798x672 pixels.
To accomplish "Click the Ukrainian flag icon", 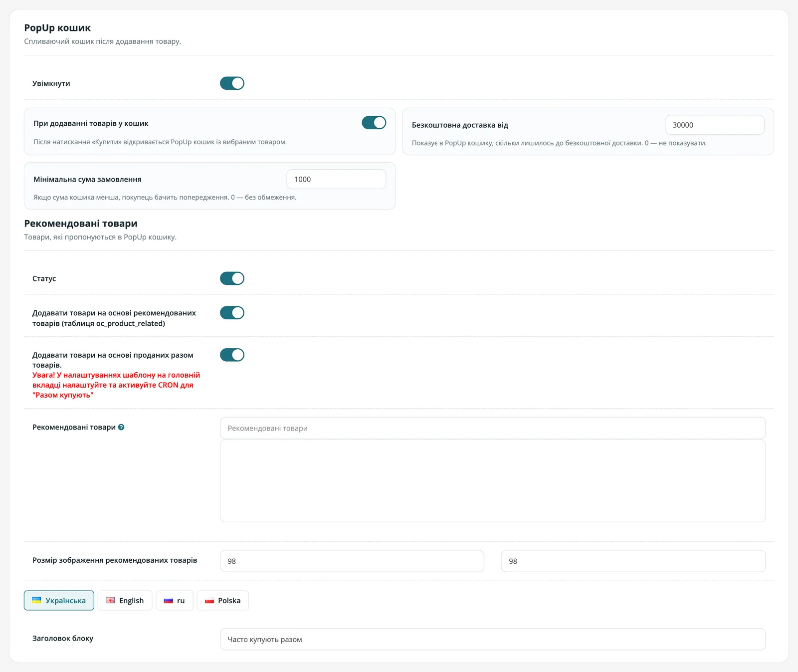I will (x=36, y=600).
